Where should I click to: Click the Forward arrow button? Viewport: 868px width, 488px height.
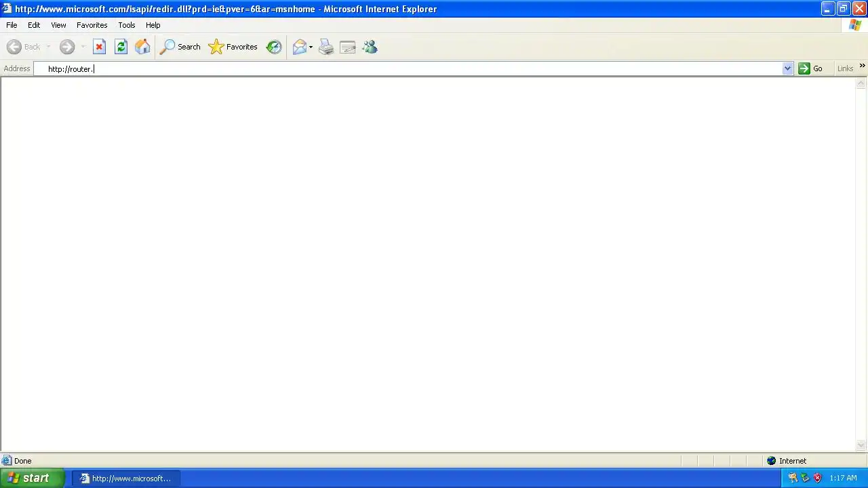66,47
